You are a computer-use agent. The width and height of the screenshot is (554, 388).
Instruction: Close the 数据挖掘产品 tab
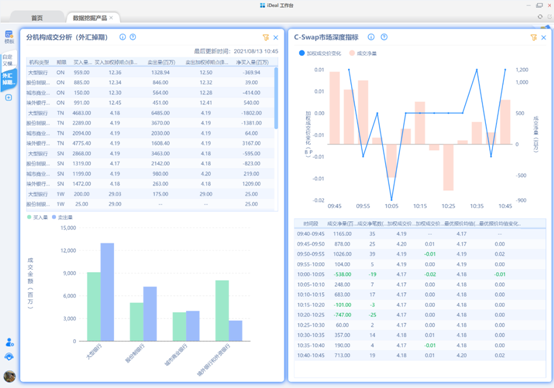[111, 18]
